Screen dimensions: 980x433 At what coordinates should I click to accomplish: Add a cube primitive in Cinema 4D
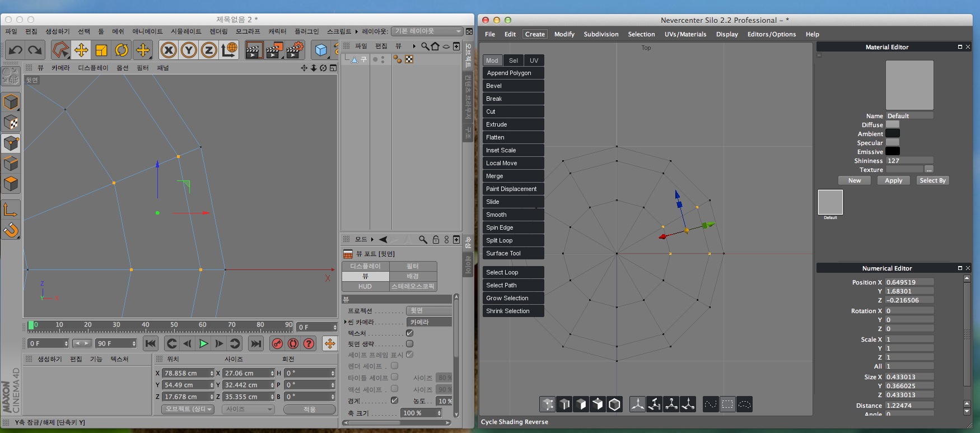[321, 50]
